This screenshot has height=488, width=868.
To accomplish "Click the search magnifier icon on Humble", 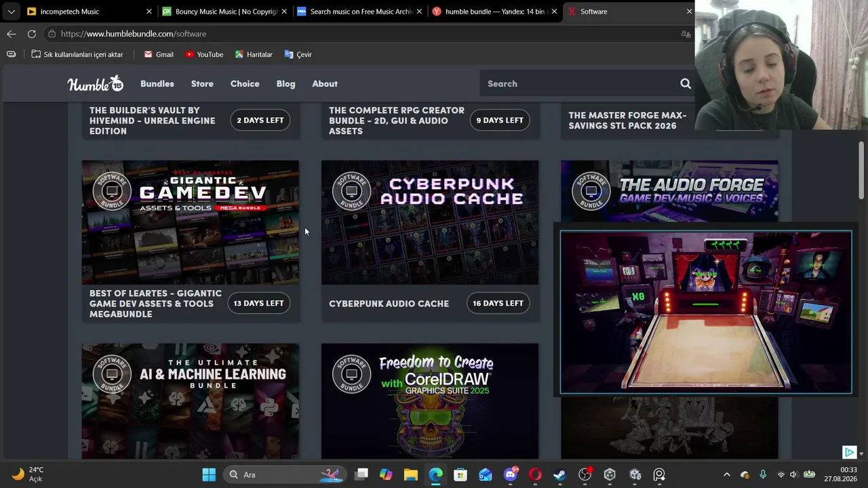I will tap(686, 83).
